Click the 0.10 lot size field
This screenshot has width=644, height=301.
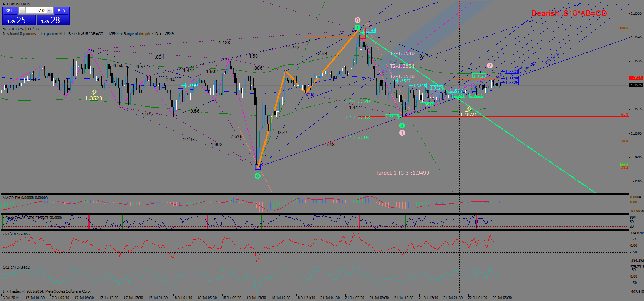(x=36, y=10)
